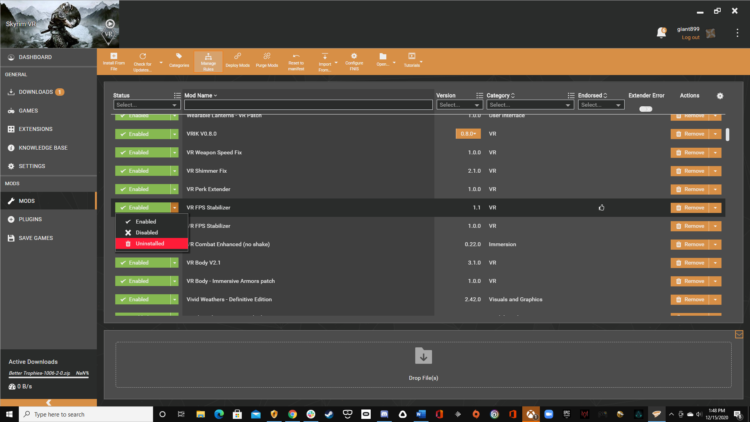The image size is (750, 422).
Task: Open Manage Rules
Action: point(208,62)
